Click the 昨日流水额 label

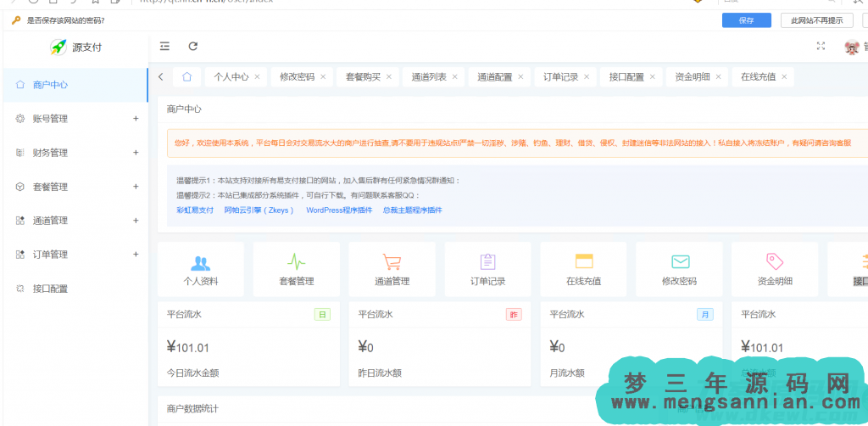tap(380, 373)
